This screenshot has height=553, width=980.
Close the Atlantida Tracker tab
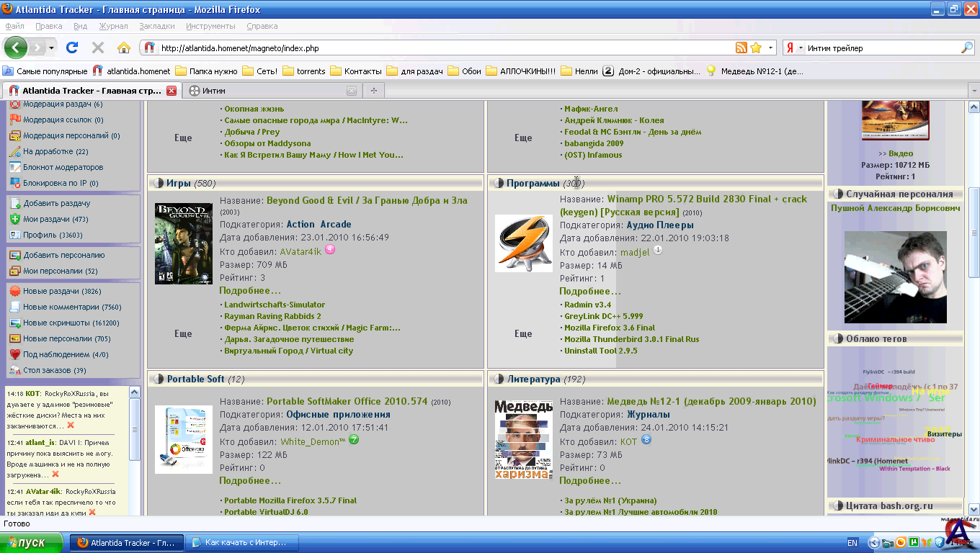click(171, 91)
